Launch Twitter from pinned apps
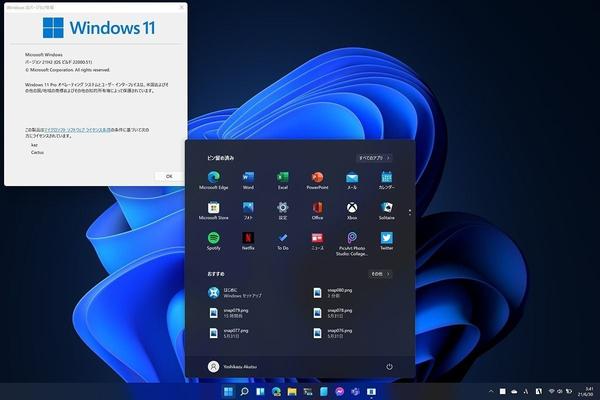This screenshot has height=400, width=600. 386,241
